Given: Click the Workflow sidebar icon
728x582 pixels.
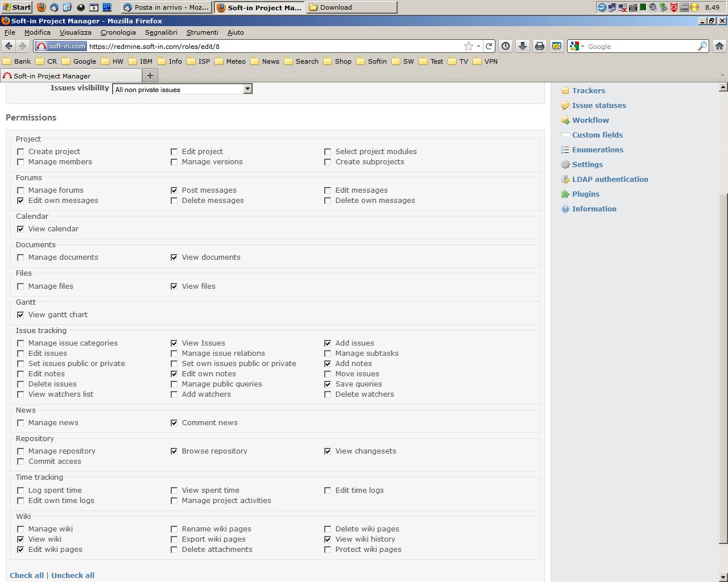Looking at the screenshot, I should [x=565, y=120].
